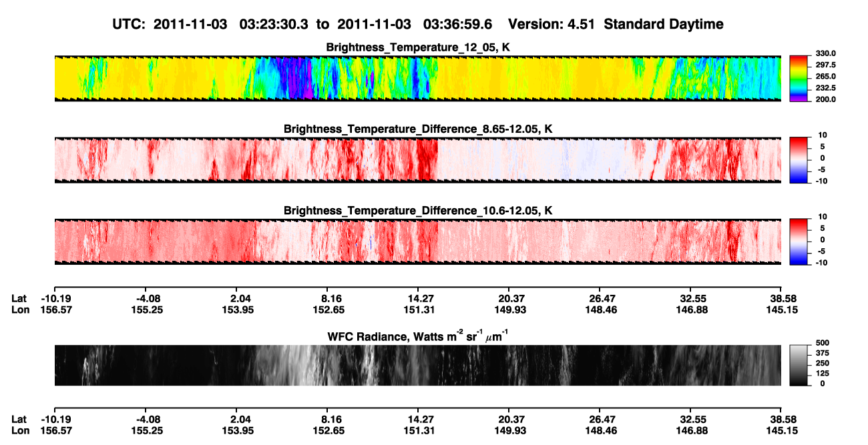Click the 10.6-12.05 difference image strip
The width and height of the screenshot is (868, 445).
(x=417, y=241)
